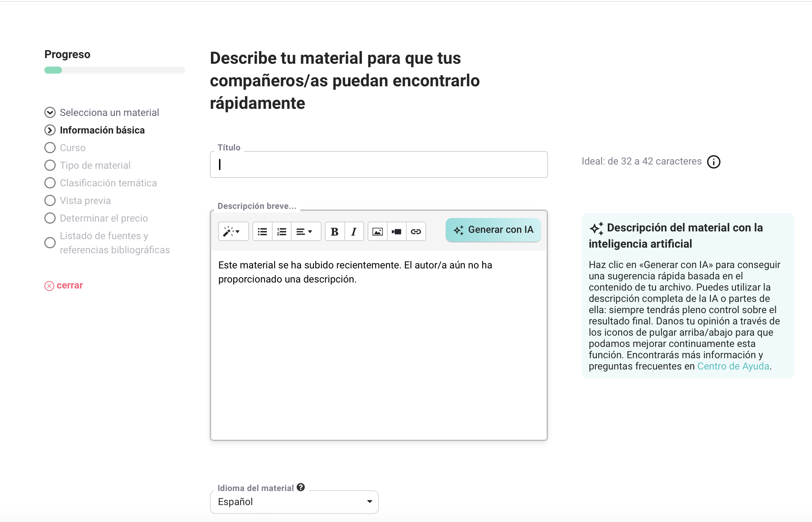
Task: Open the Centro de Ayuda link
Action: [733, 366]
